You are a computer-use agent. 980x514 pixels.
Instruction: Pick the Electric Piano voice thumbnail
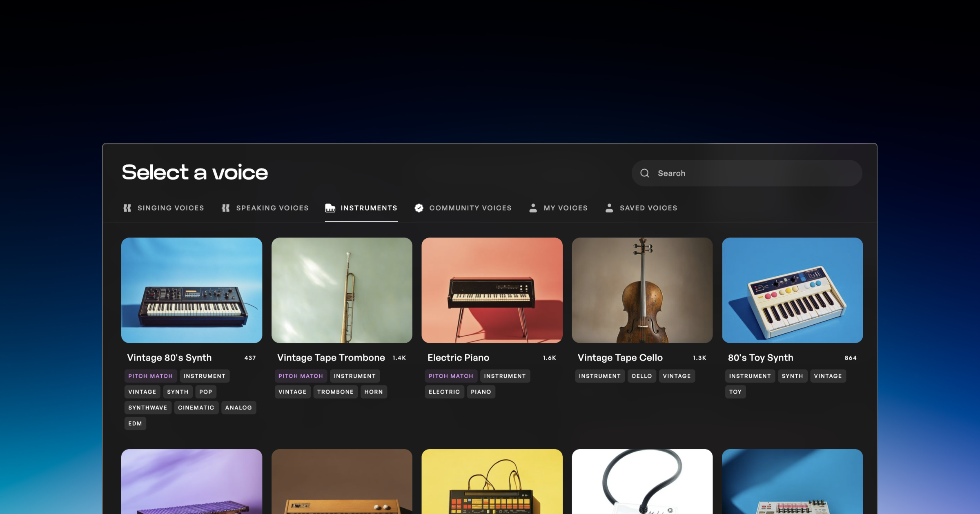[x=492, y=290]
